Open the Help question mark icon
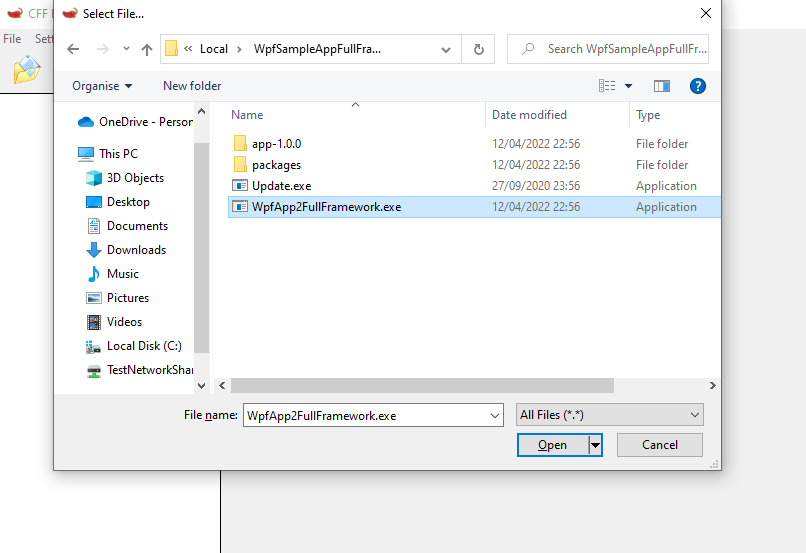The height and width of the screenshot is (553, 806). pos(698,86)
